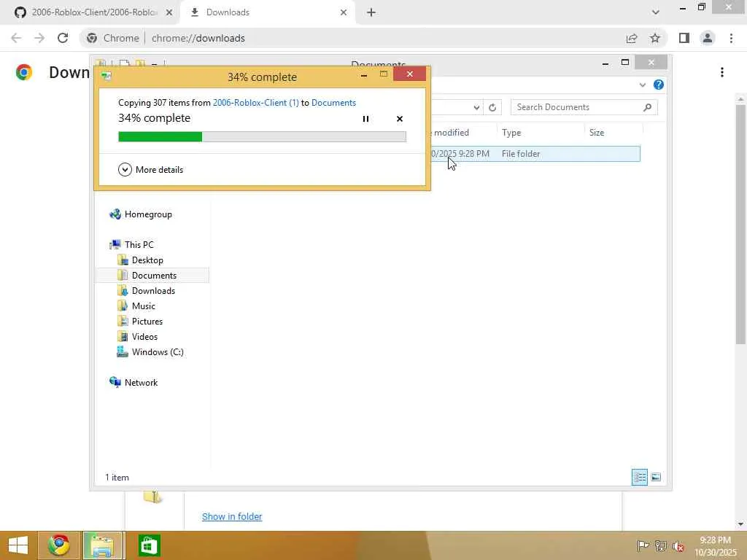Open the Chrome three-dot menu
Screen dimensions: 747x560
click(x=731, y=38)
